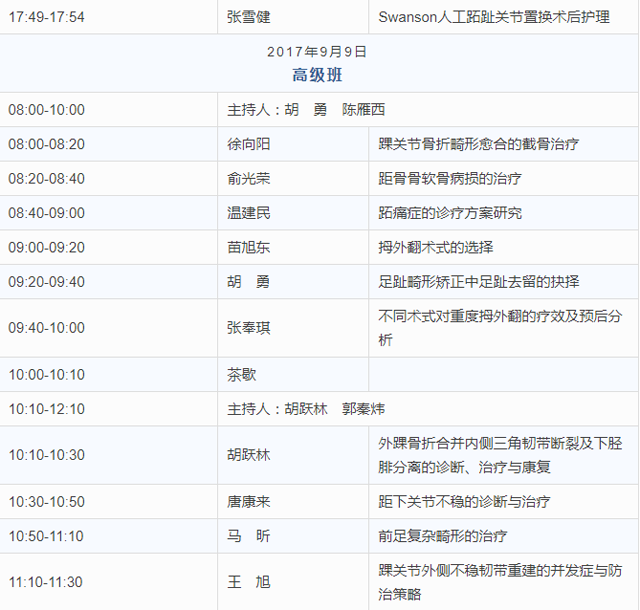Click the 茶歇 tea break cell
The image size is (640, 610).
click(242, 375)
